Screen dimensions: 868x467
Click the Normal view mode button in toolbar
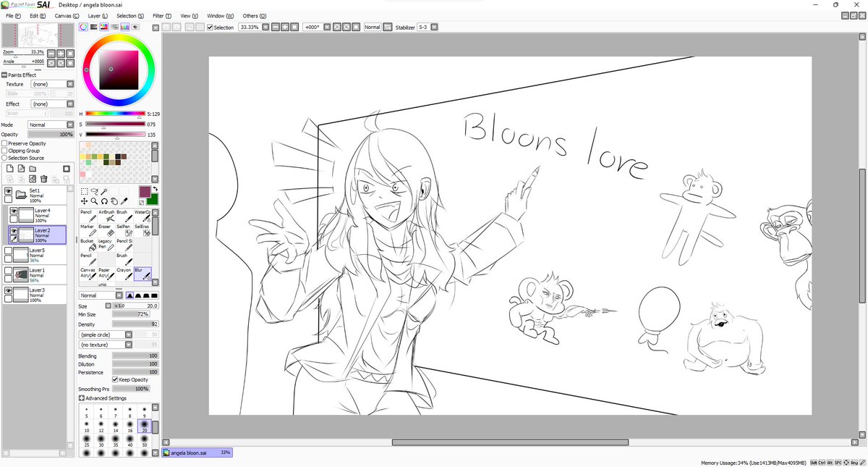pyautogui.click(x=373, y=28)
